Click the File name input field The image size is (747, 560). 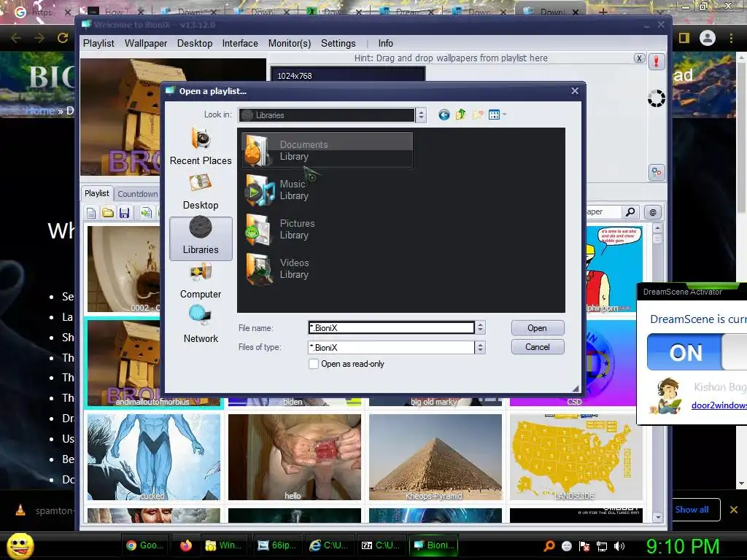[x=391, y=327]
